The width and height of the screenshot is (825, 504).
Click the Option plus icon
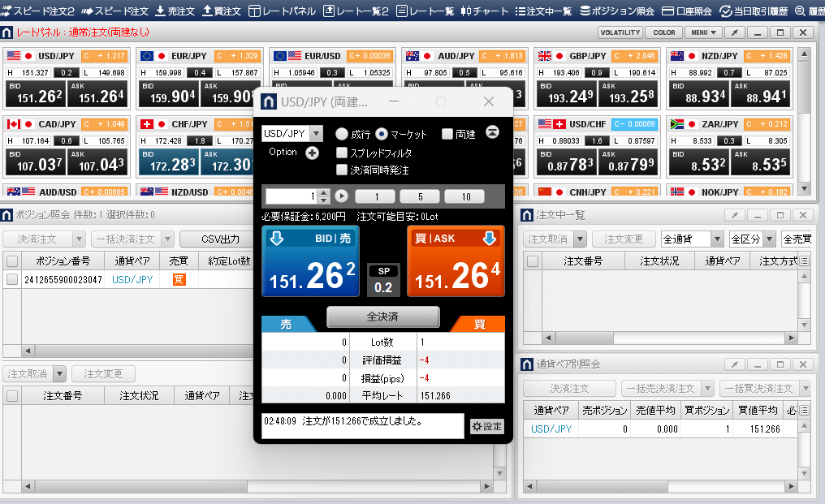312,153
